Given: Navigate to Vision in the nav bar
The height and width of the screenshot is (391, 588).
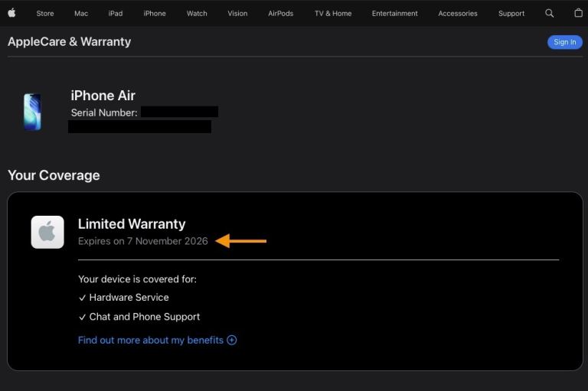Looking at the screenshot, I should coord(237,14).
